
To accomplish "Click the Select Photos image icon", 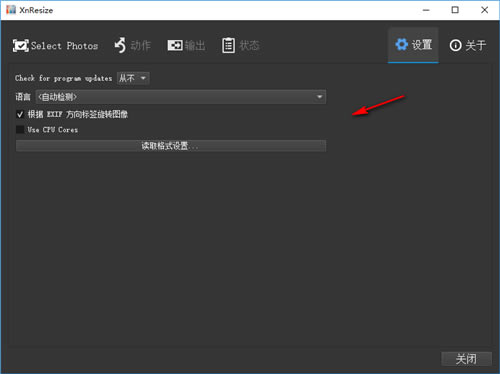I will tap(21, 46).
